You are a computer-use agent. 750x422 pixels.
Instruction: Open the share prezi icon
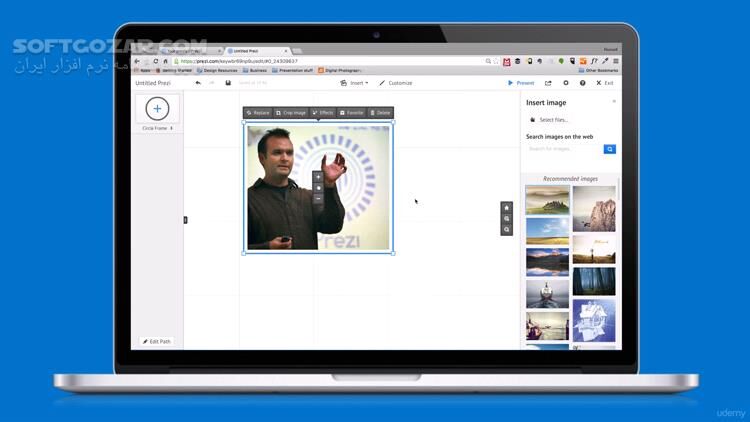pos(548,83)
